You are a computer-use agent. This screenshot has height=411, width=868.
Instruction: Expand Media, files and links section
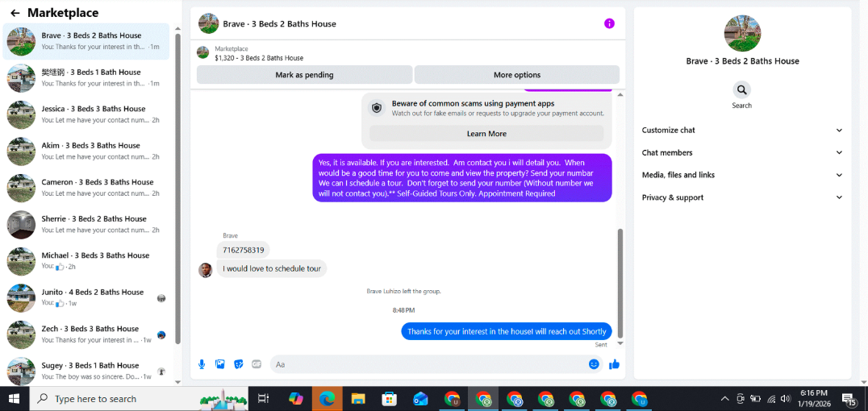pos(742,175)
